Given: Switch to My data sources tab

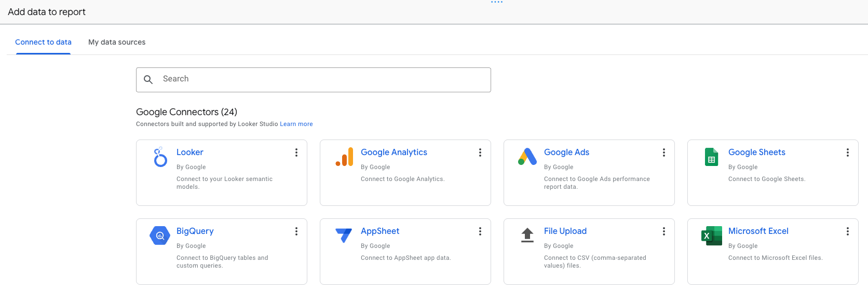Looking at the screenshot, I should [117, 42].
